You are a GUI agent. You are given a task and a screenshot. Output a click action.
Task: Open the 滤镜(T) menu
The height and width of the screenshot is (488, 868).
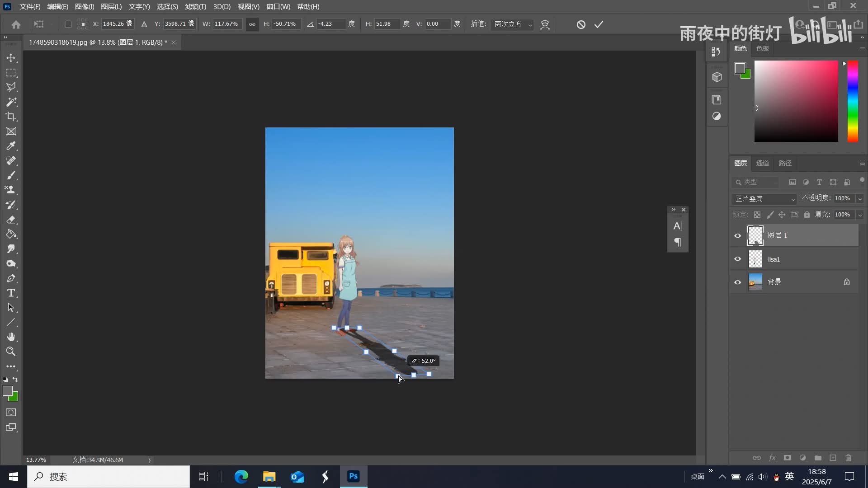(195, 7)
